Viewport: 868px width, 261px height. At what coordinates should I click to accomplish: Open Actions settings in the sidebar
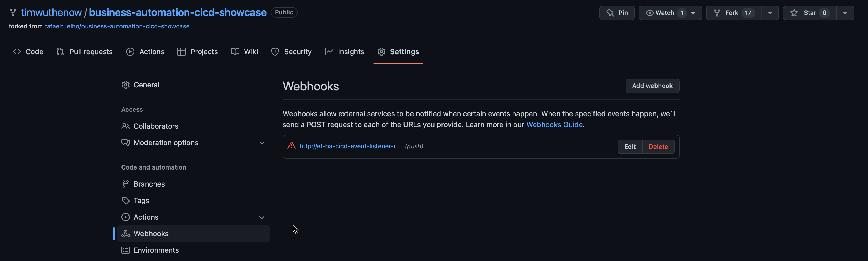194,217
